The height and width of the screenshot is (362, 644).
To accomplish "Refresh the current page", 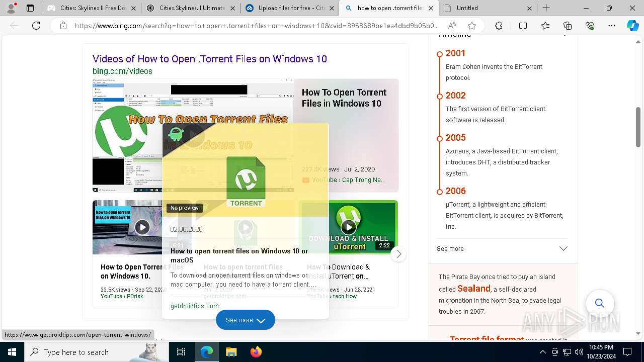I will (x=36, y=26).
